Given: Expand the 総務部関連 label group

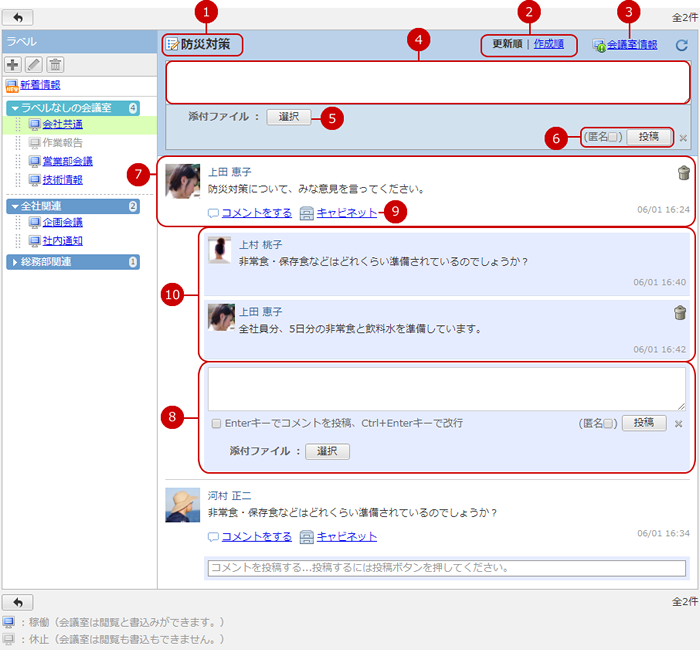Looking at the screenshot, I should (14, 262).
